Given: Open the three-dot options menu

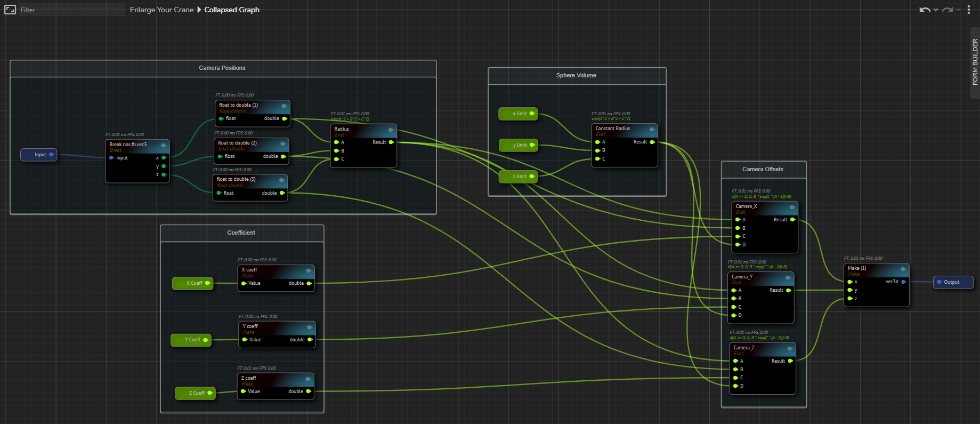Looking at the screenshot, I should coord(969,10).
